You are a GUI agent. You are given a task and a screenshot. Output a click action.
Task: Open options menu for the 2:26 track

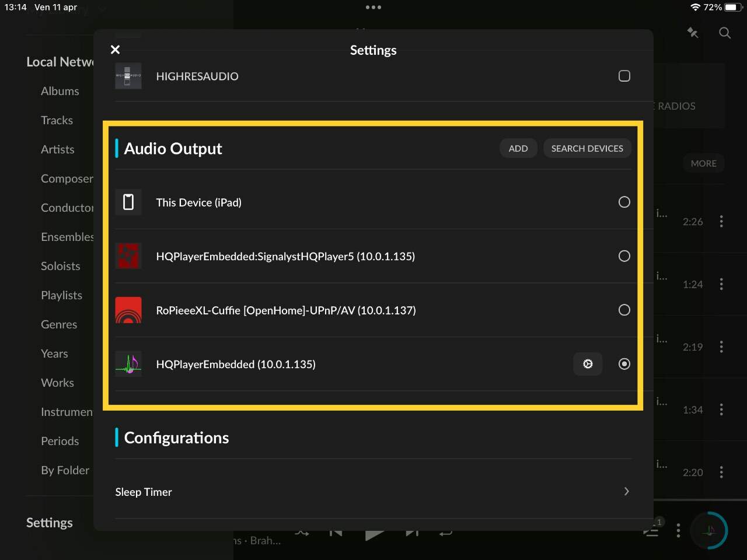click(x=721, y=221)
